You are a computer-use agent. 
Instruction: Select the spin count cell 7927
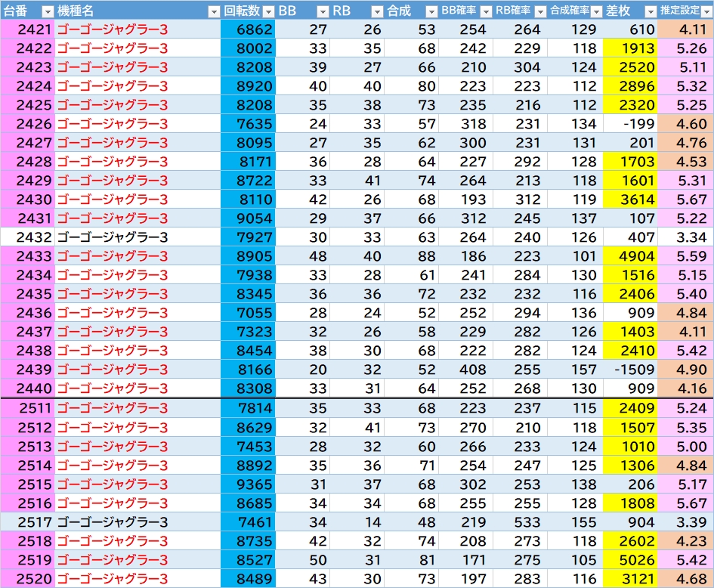coord(248,237)
